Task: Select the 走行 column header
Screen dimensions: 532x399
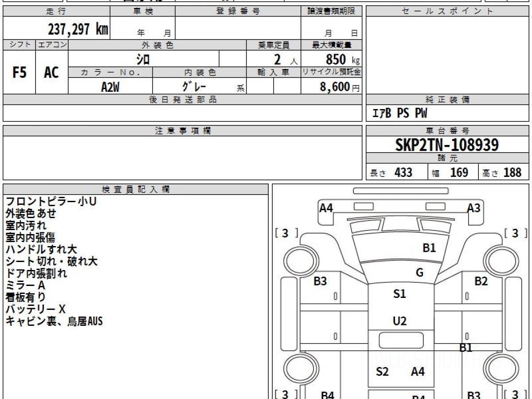Action: coord(56,12)
